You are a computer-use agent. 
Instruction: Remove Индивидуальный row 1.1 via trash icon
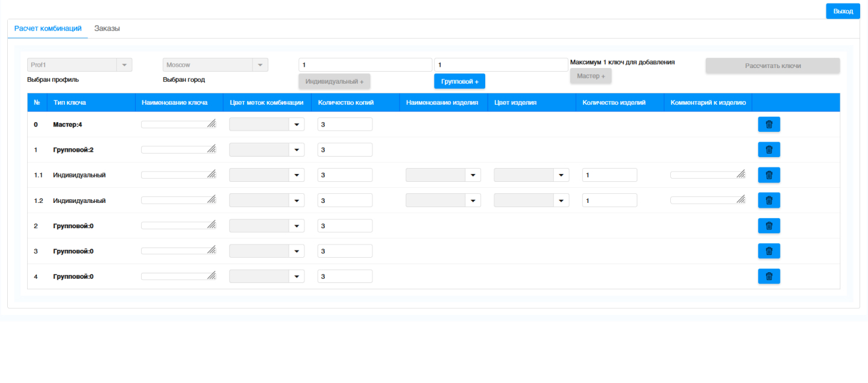(769, 175)
